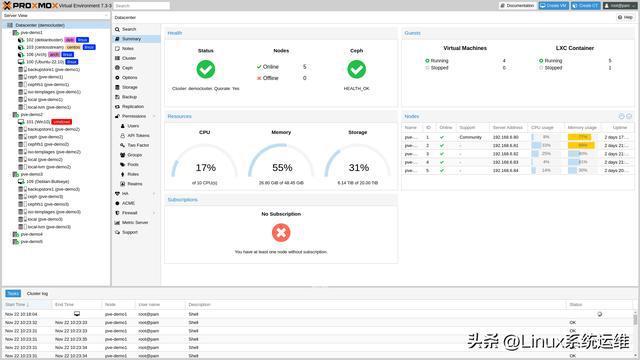This screenshot has height=360, width=640.
Task: Click the Ceph health green checkmark
Action: (x=356, y=69)
